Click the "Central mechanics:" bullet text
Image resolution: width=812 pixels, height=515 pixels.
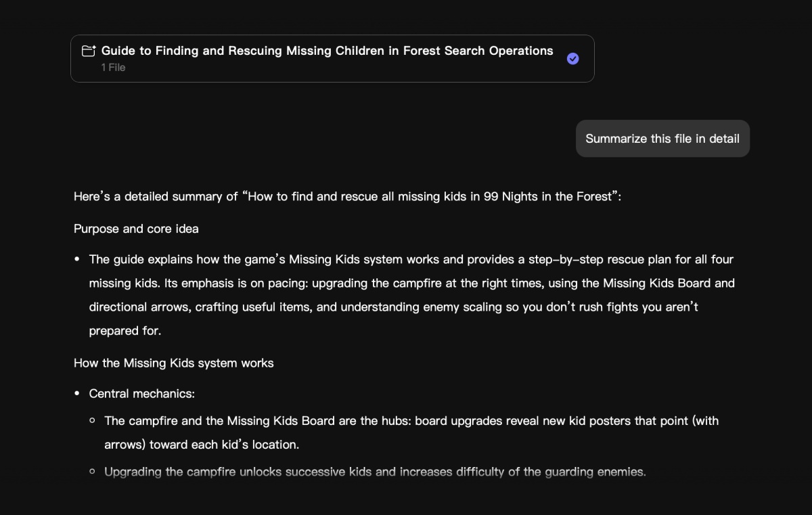click(x=141, y=394)
